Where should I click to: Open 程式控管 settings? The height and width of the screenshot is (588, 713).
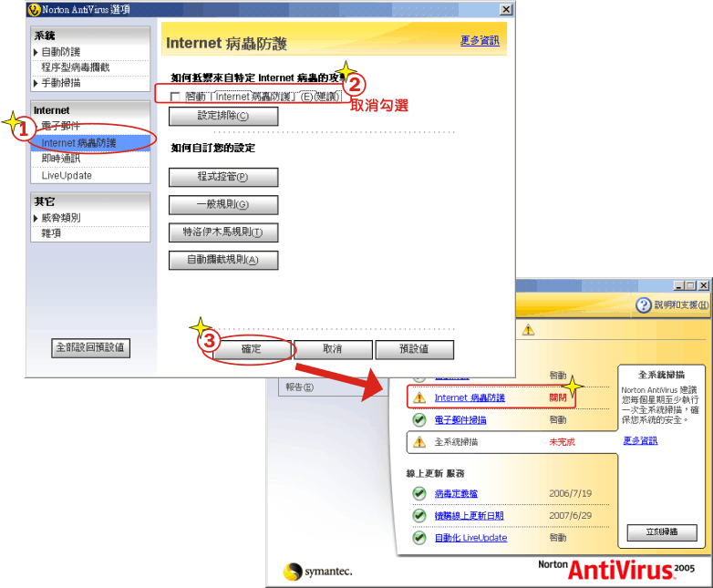(223, 177)
